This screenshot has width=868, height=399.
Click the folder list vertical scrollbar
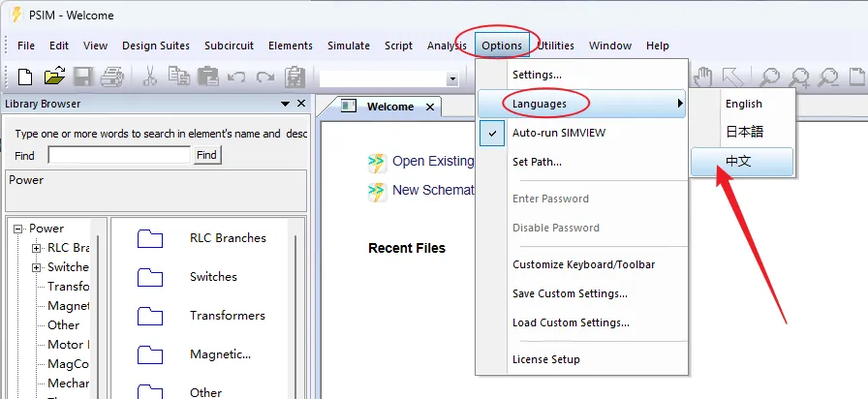coord(296,310)
